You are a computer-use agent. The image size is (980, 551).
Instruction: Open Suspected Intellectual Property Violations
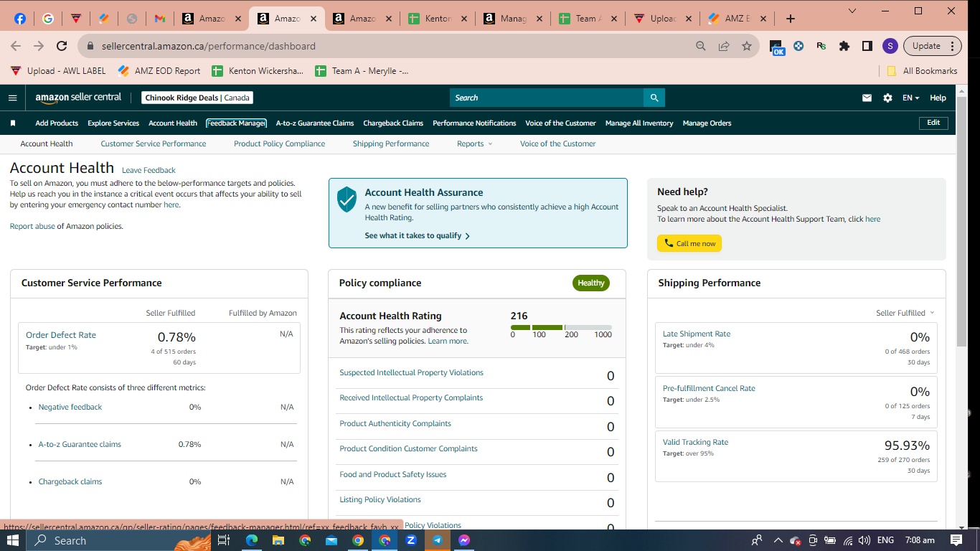coord(411,372)
